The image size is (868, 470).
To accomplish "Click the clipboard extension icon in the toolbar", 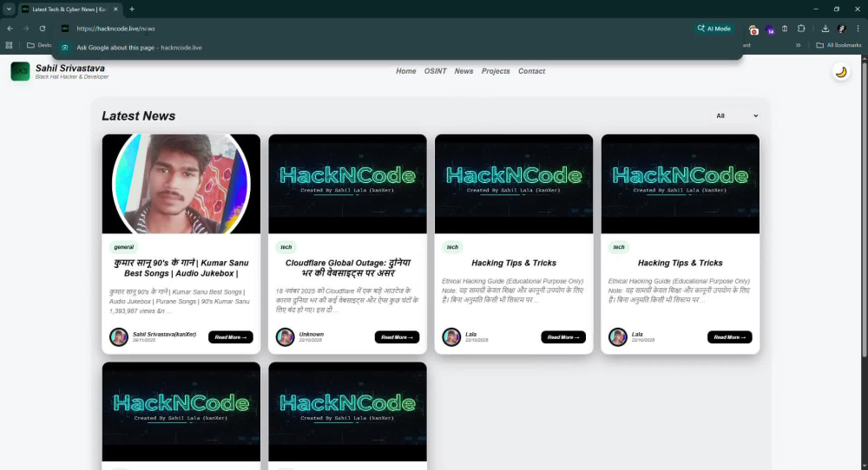I will click(785, 29).
